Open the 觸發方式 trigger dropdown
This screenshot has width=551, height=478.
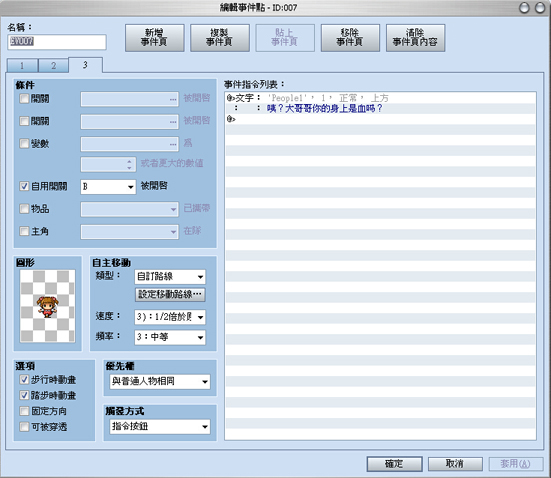[x=160, y=427]
